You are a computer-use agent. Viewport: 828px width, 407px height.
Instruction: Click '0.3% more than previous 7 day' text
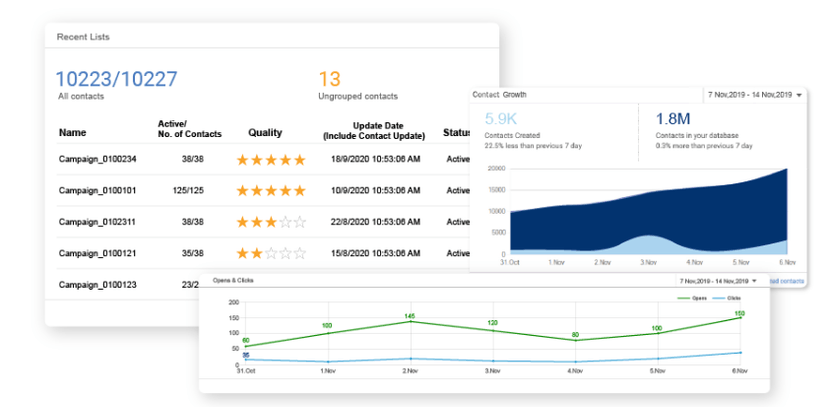click(x=704, y=146)
